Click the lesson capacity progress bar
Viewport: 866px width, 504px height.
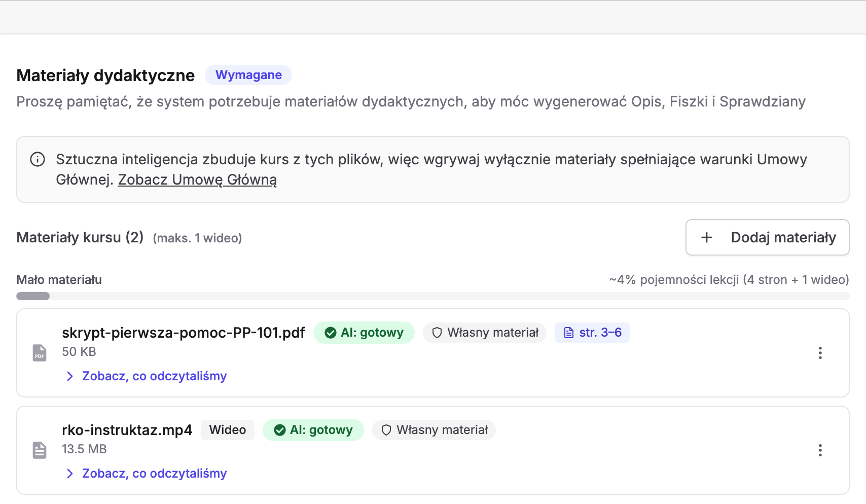tap(432, 296)
